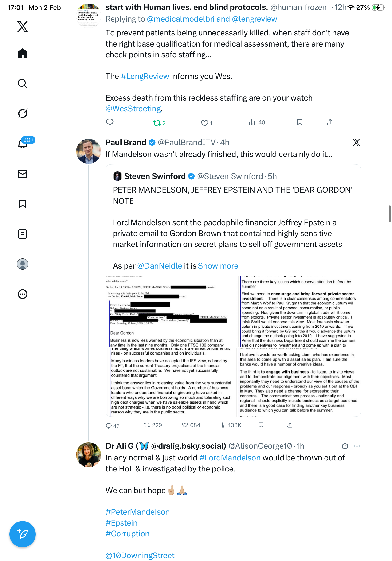The height and width of the screenshot is (561, 392).
Task: Like Paul Brand's post with 684 likes
Action: tap(185, 425)
